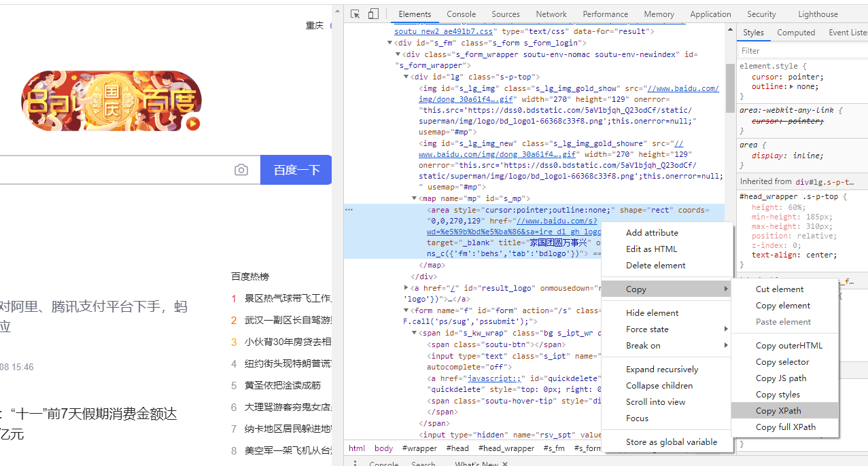Viewport: 868px width, 466px height.
Task: Switch to the Application tab
Action: tap(710, 14)
